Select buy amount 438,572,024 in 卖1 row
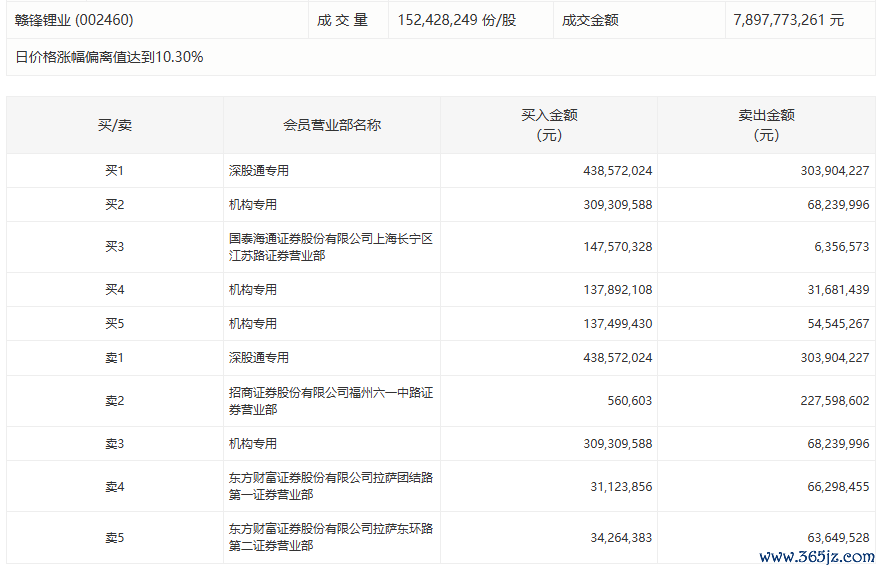This screenshot has height=572, width=882. point(618,358)
